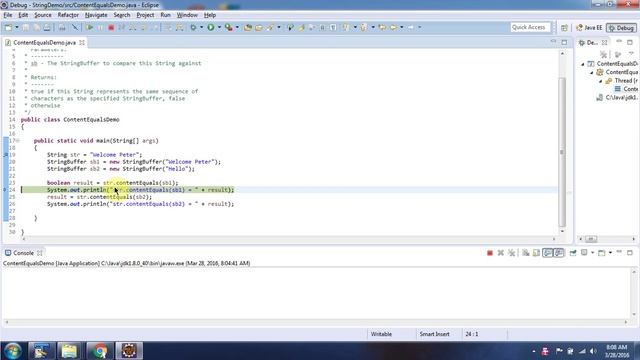This screenshot has height=360, width=640.
Task: Open the Window menu
Action: click(187, 15)
